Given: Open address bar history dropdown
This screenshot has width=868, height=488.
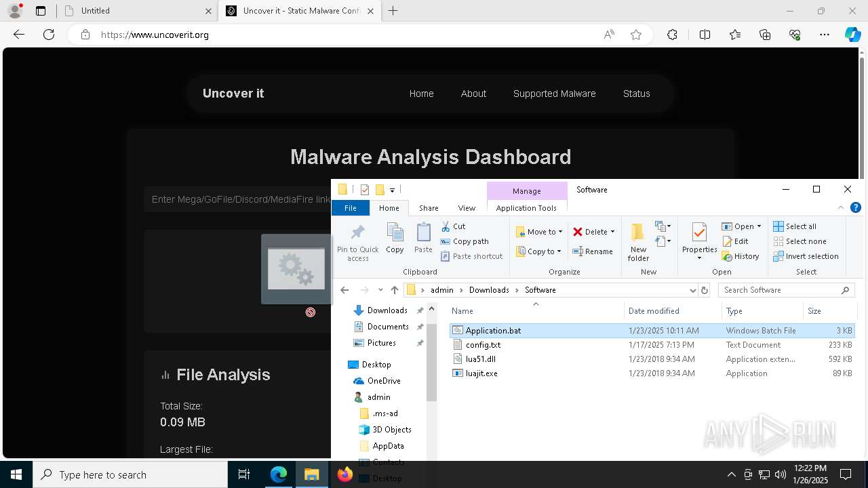Looking at the screenshot, I should click(692, 290).
